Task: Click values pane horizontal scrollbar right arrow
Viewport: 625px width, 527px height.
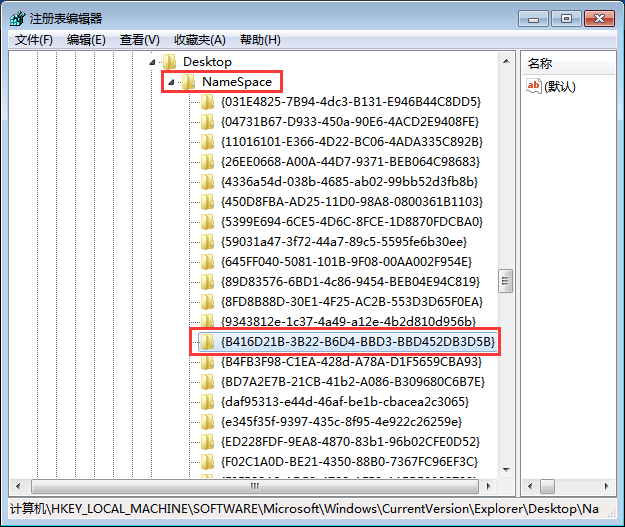Action: tap(607, 486)
